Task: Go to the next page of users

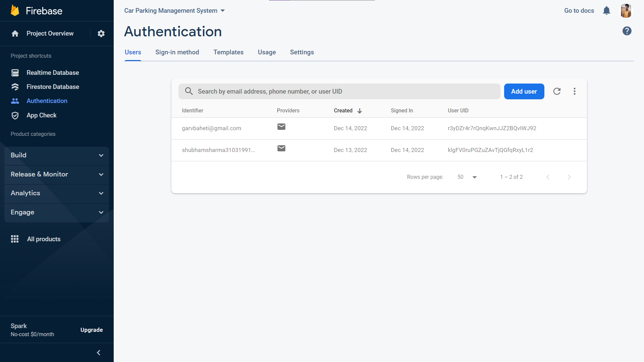Action: click(569, 177)
